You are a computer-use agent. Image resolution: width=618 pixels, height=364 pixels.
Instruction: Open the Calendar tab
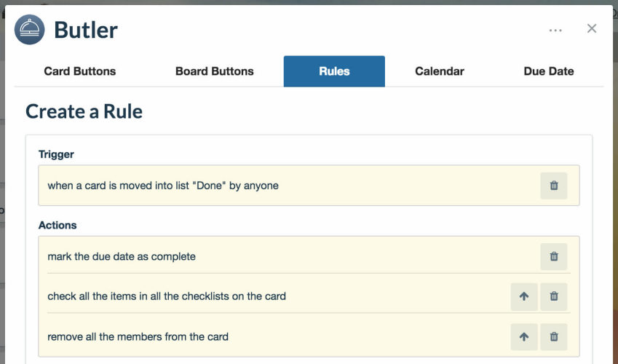[440, 71]
